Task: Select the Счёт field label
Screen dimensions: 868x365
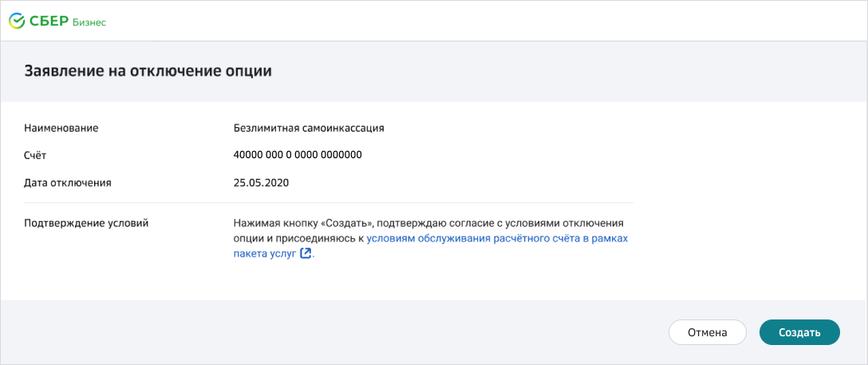Action: click(x=37, y=155)
